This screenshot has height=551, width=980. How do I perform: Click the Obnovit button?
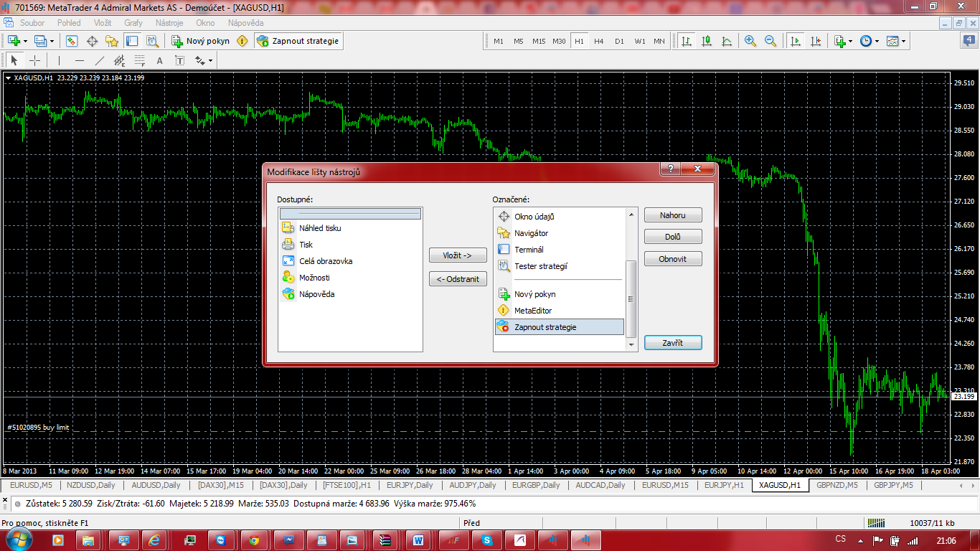[x=673, y=259]
